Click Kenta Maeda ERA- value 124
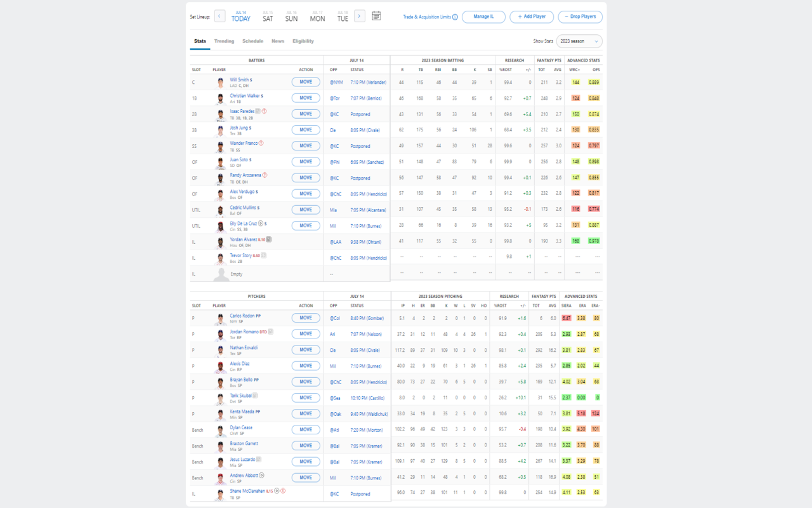This screenshot has height=508, width=812. [x=596, y=414]
